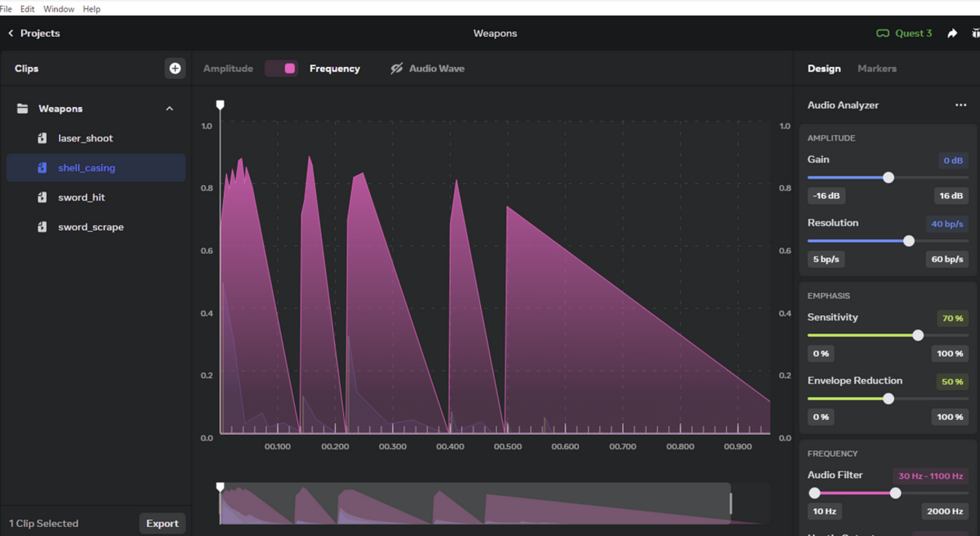This screenshot has width=980, height=536.
Task: Click the playhead marker atop the graph
Action: click(x=220, y=105)
